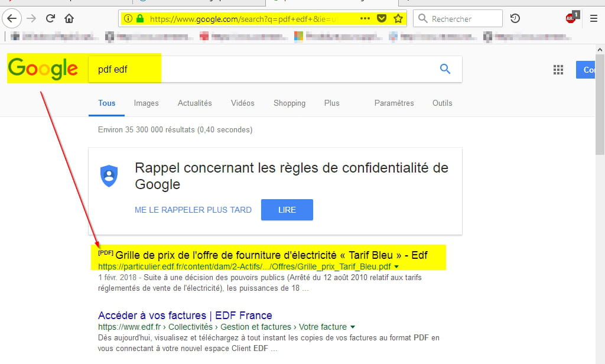
Task: Open the second blurred bookmark in bookmarks bar
Action: (149, 37)
